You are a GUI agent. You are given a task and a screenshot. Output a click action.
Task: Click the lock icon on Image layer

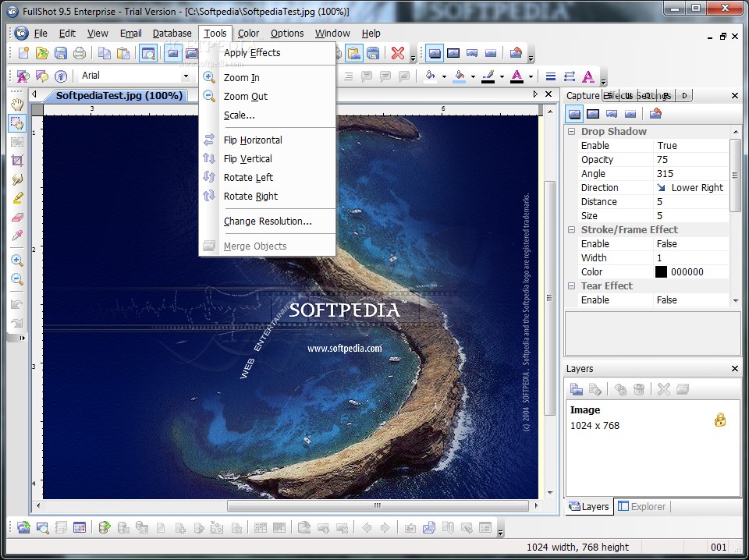pyautogui.click(x=720, y=420)
